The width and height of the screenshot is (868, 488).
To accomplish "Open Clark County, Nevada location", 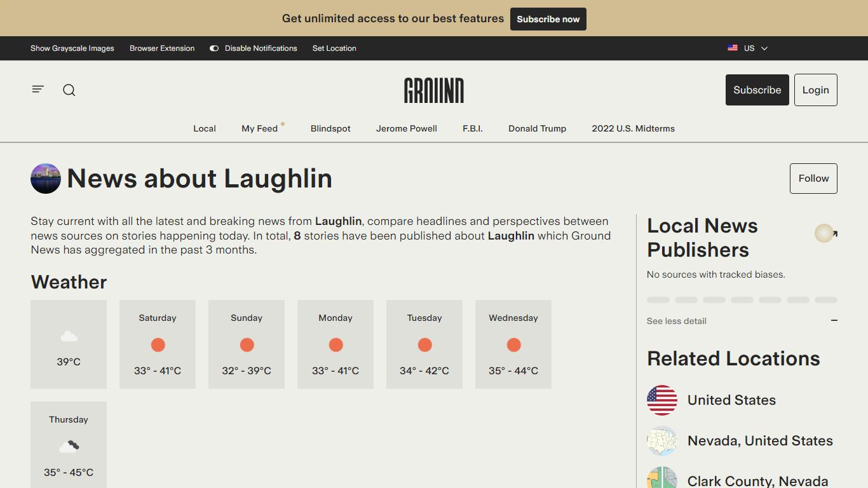I will point(757,481).
